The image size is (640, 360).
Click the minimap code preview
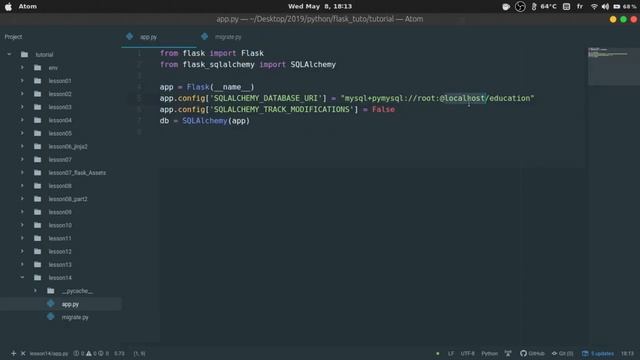[x=613, y=66]
